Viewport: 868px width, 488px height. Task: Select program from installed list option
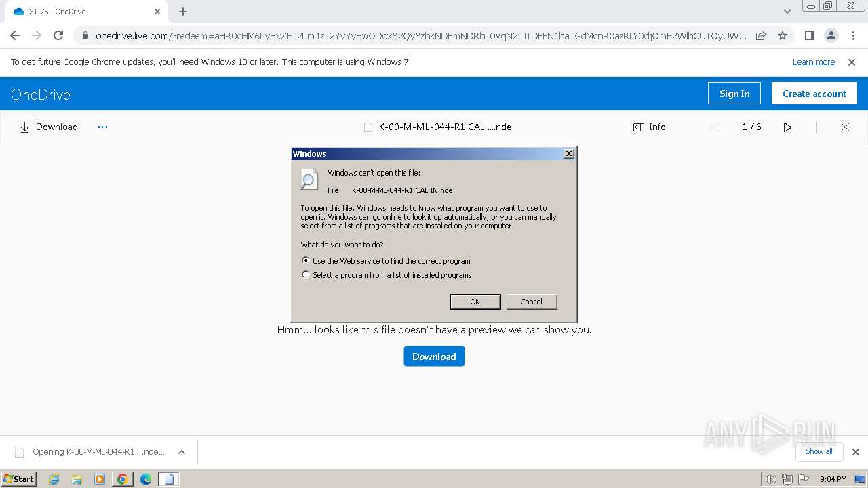(x=387, y=275)
